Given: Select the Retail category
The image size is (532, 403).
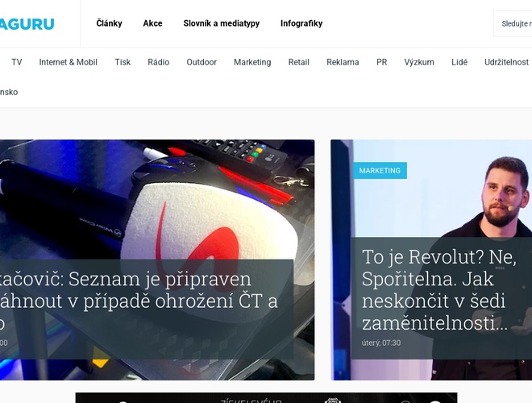Looking at the screenshot, I should (298, 62).
